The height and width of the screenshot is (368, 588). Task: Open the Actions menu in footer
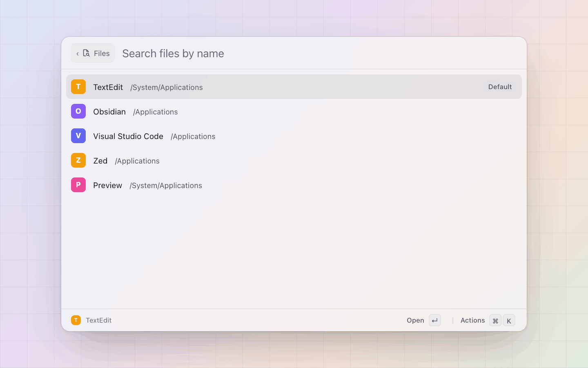click(473, 320)
